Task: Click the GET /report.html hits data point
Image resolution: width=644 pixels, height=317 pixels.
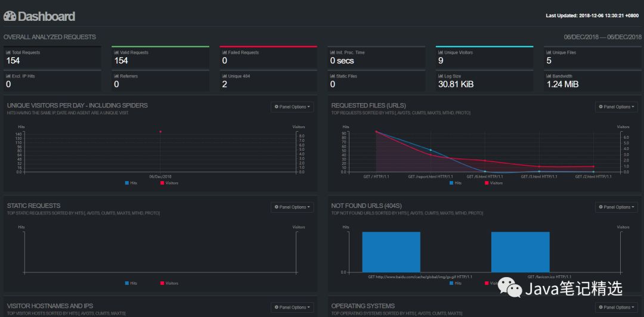Action: coord(431,150)
